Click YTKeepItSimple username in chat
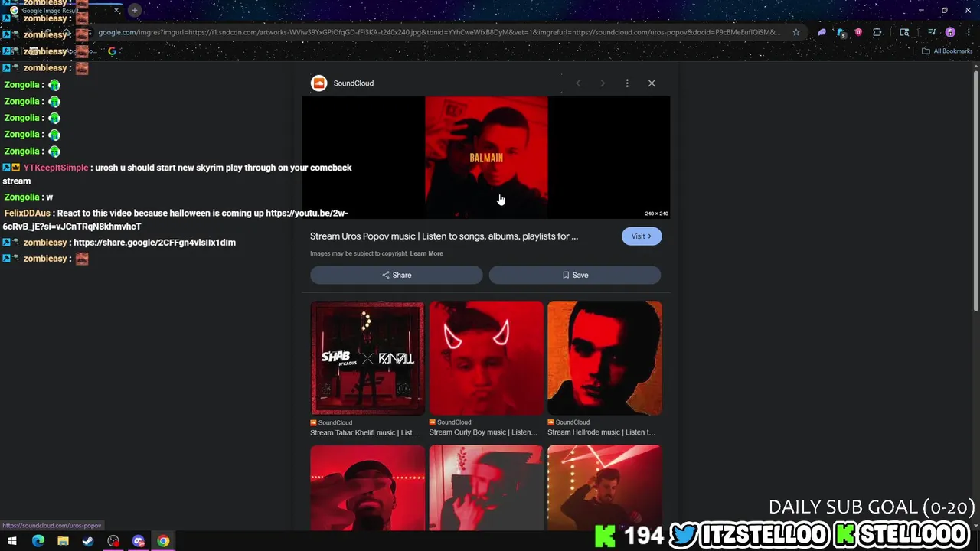 coord(55,168)
